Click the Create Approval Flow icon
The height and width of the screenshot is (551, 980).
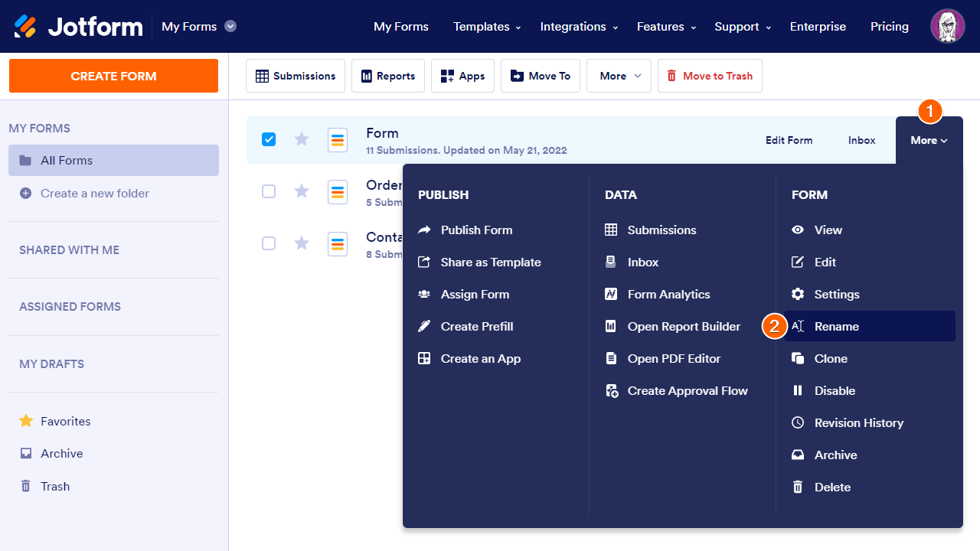pyautogui.click(x=612, y=391)
